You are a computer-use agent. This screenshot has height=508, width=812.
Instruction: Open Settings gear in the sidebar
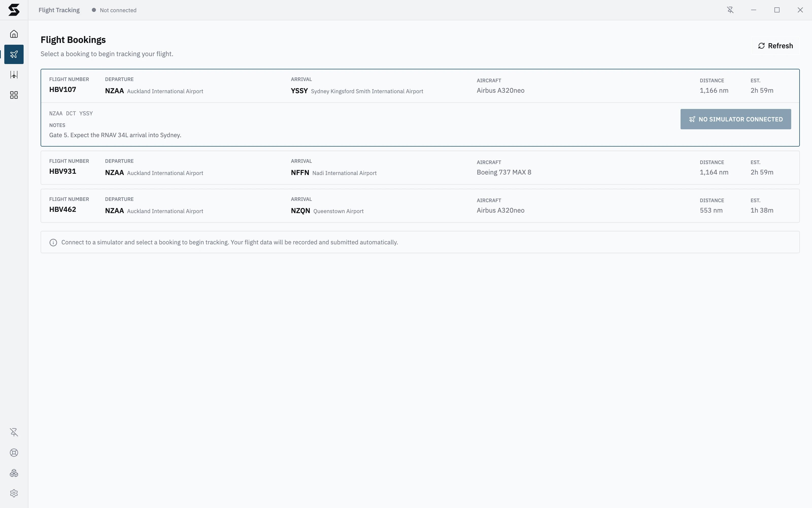pos(14,493)
